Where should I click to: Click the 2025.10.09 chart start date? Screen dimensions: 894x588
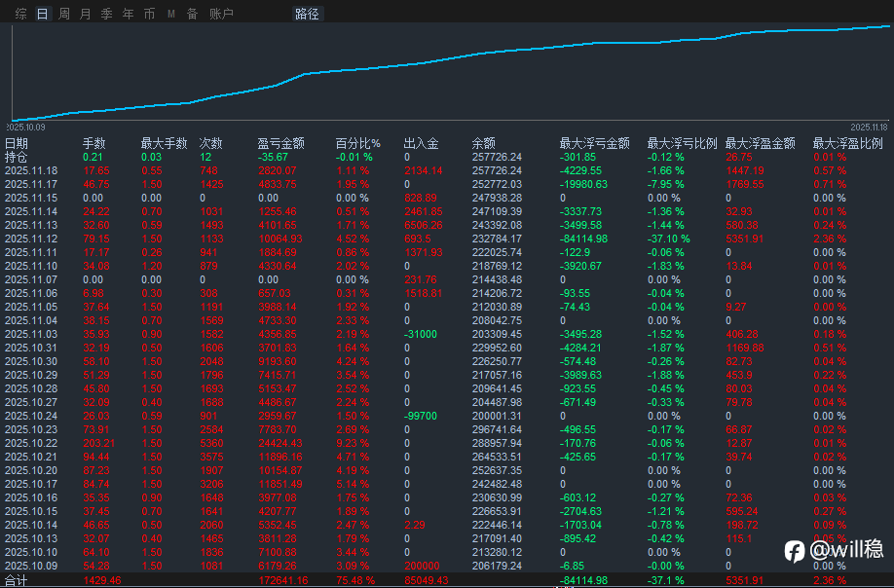pos(27,128)
